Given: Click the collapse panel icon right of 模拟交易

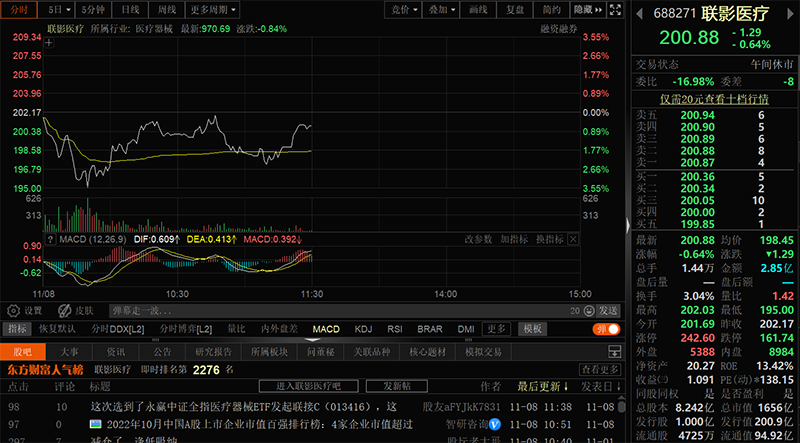Looking at the screenshot, I should click(613, 351).
